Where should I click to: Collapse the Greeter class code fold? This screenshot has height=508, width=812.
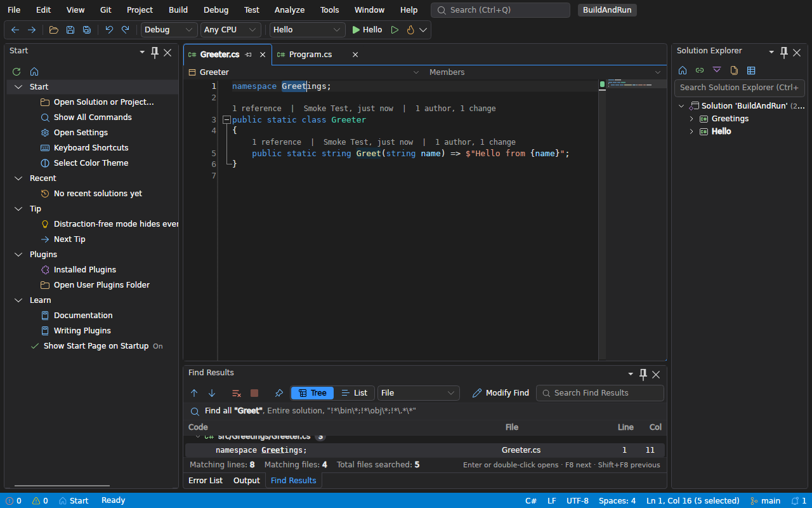(226, 120)
